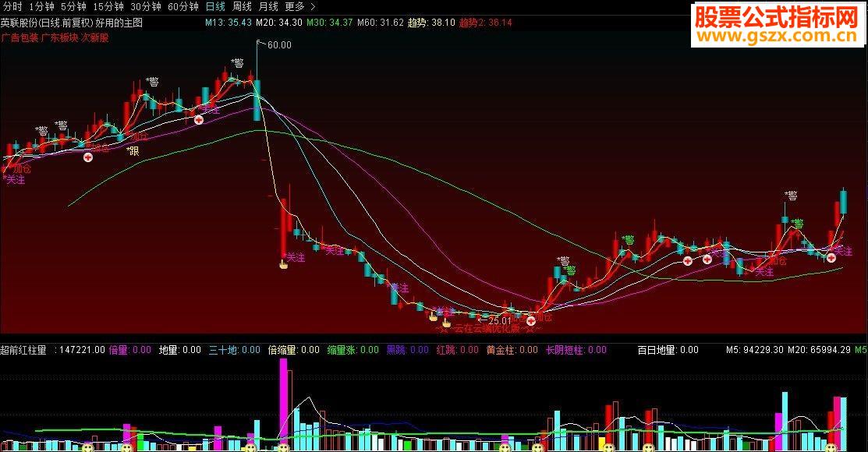Click the 股票公式指标网 logo text
The height and width of the screenshot is (452, 868).
coord(777,16)
